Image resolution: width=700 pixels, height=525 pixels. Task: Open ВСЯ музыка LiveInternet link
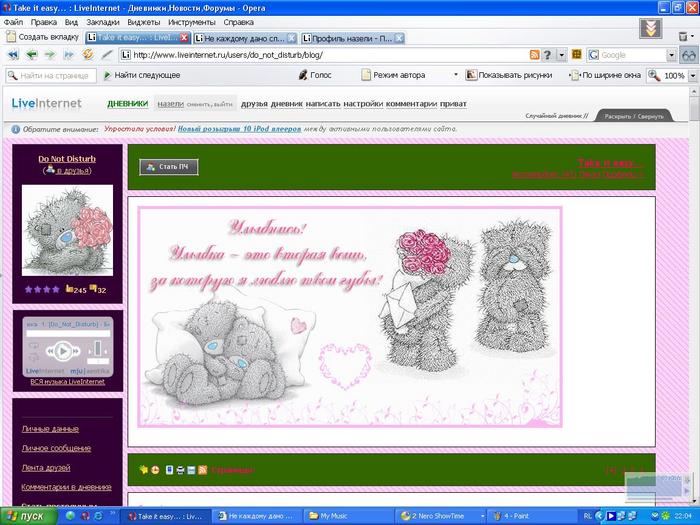pos(68,382)
